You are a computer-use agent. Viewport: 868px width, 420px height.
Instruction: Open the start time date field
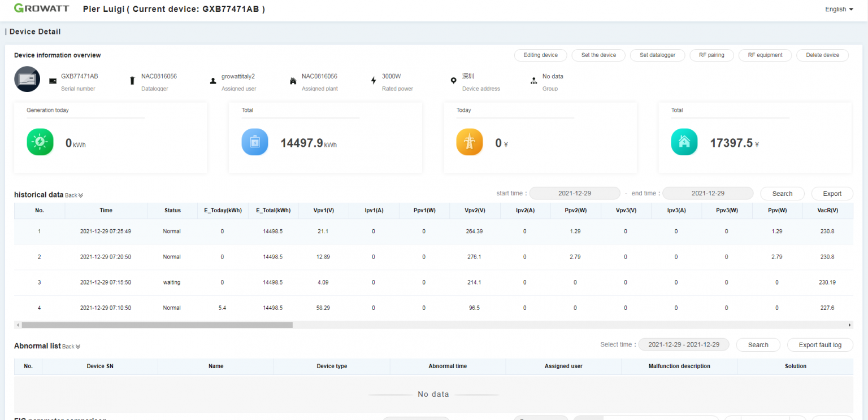[575, 193]
